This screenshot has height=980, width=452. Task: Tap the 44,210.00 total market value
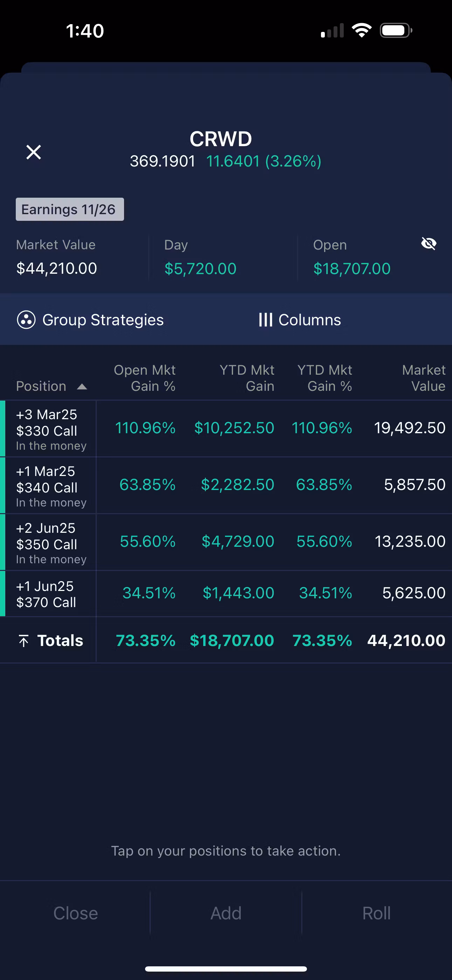406,641
